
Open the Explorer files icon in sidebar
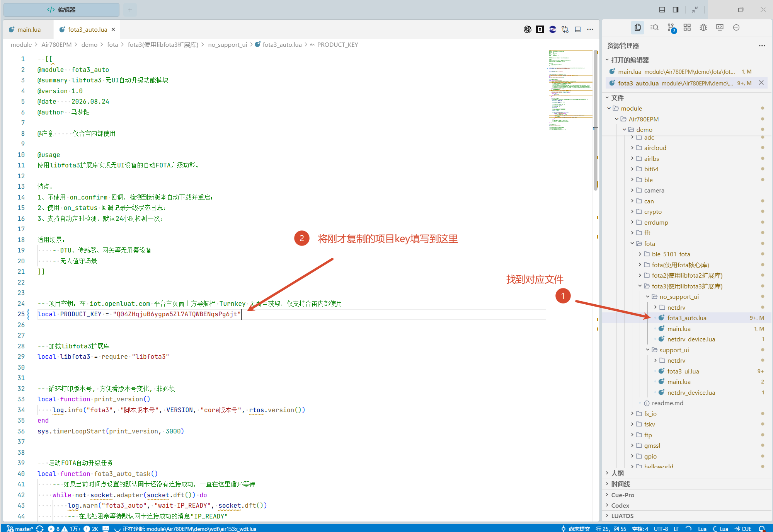(638, 27)
